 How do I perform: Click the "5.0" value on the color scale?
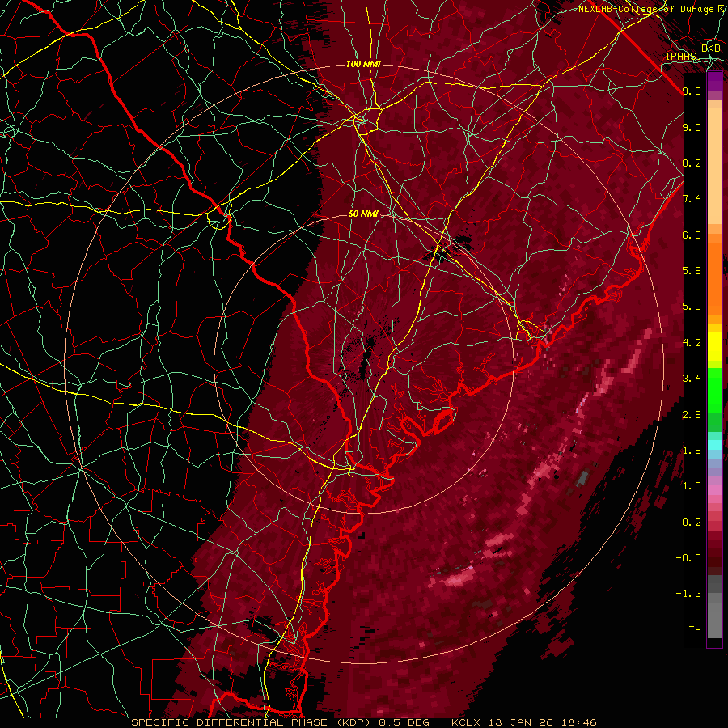pos(692,307)
